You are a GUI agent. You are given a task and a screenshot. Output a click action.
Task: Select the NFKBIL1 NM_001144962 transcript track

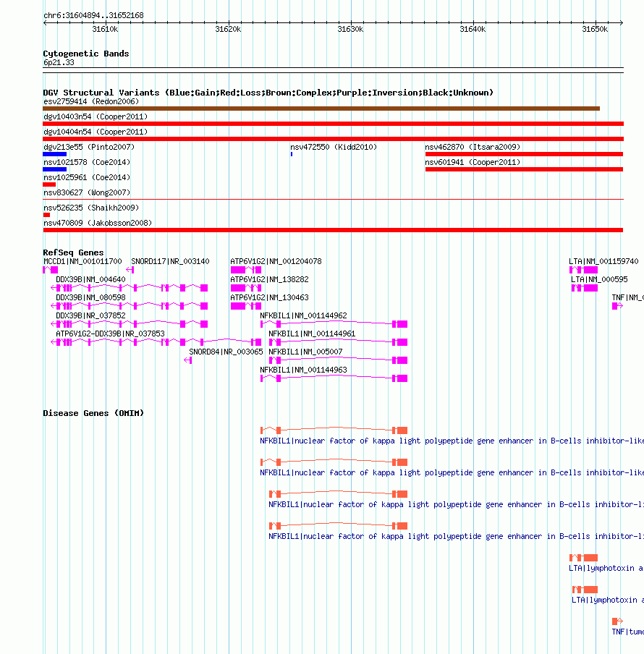[x=334, y=324]
